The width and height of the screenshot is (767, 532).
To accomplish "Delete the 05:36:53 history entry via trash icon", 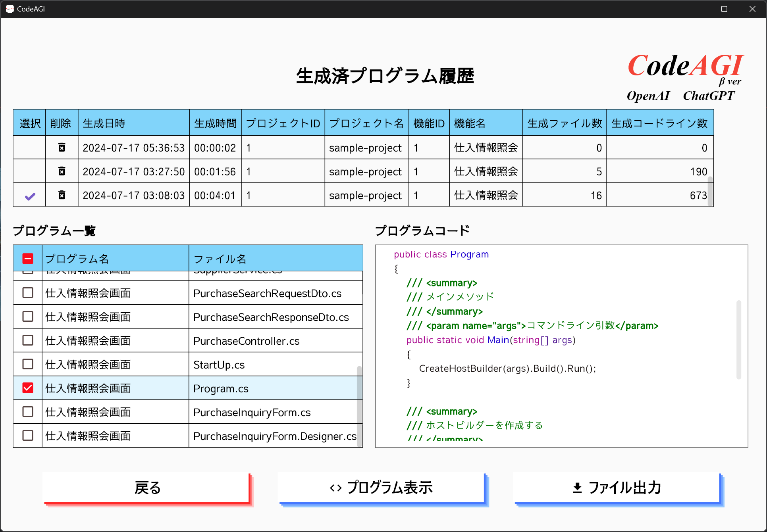I will (x=62, y=148).
